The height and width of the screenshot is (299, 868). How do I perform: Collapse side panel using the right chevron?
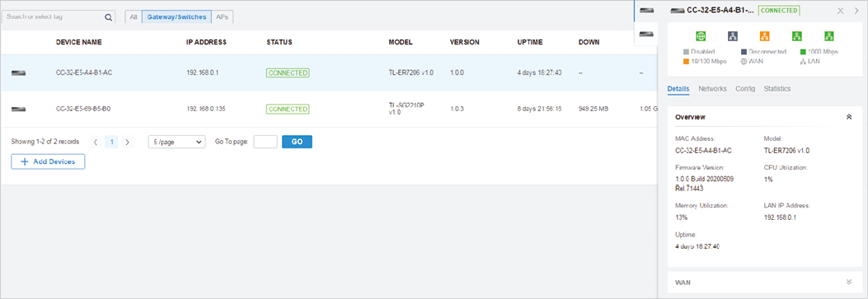856,11
